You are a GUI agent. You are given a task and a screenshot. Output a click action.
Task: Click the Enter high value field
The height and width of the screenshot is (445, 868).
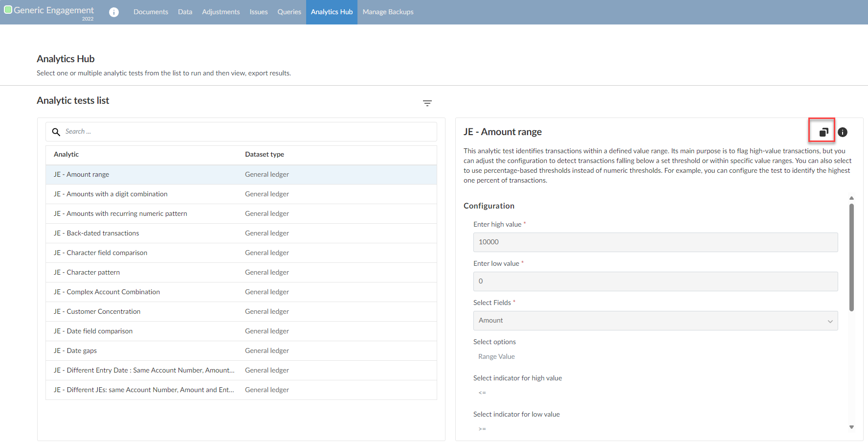point(655,242)
